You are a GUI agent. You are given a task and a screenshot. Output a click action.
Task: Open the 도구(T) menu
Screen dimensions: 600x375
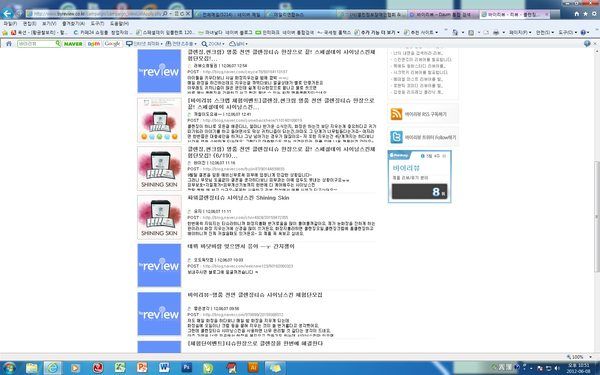tap(97, 24)
